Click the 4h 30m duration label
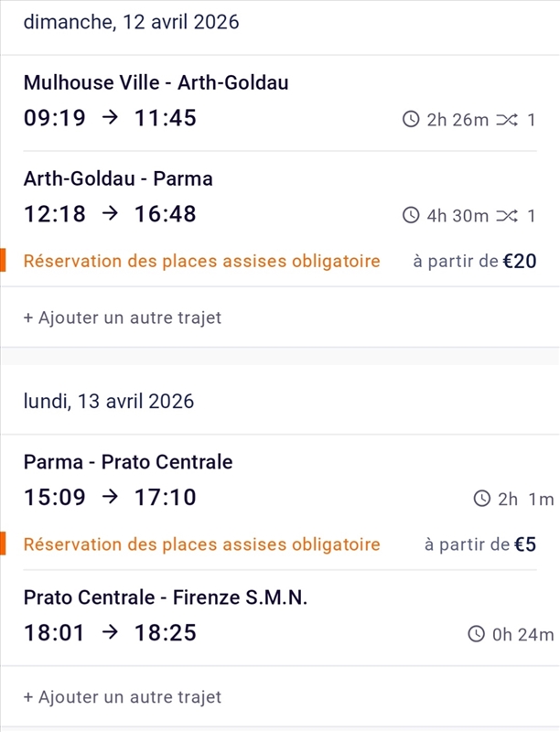 pos(458,216)
